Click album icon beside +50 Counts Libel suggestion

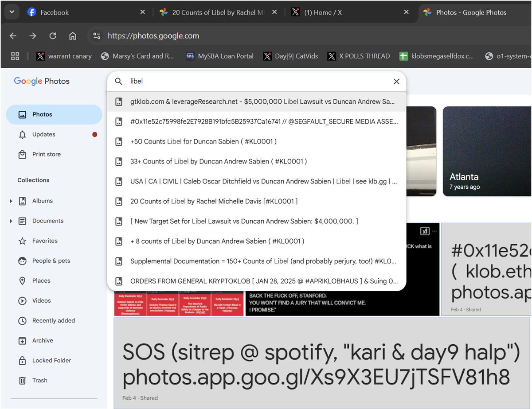click(x=119, y=141)
